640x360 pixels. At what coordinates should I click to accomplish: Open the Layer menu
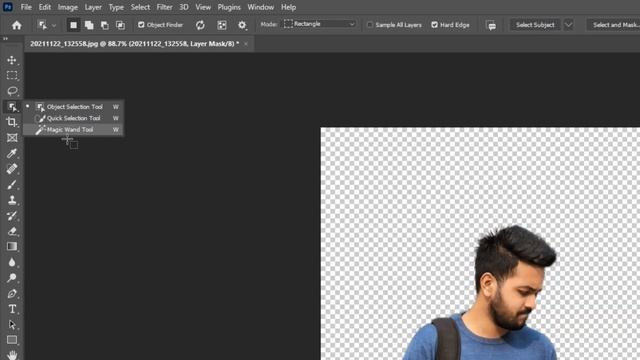pos(93,7)
